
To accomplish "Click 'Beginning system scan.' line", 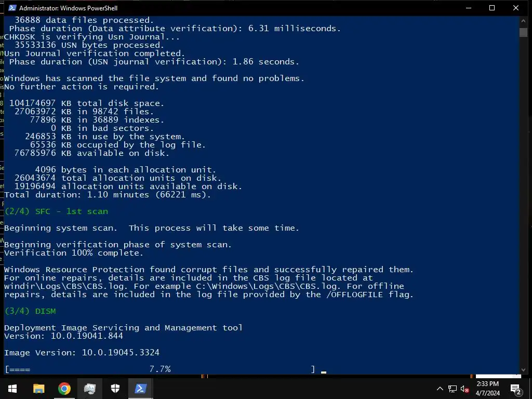I will tap(152, 228).
